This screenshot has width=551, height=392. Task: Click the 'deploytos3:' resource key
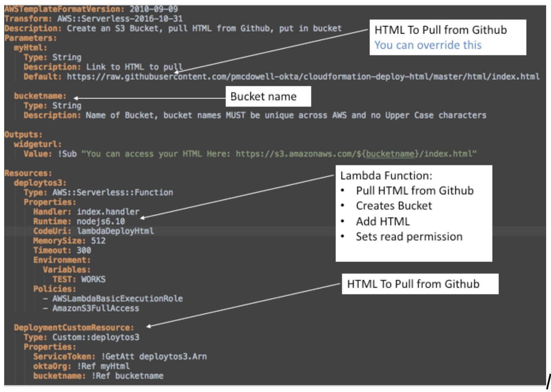(x=40, y=183)
